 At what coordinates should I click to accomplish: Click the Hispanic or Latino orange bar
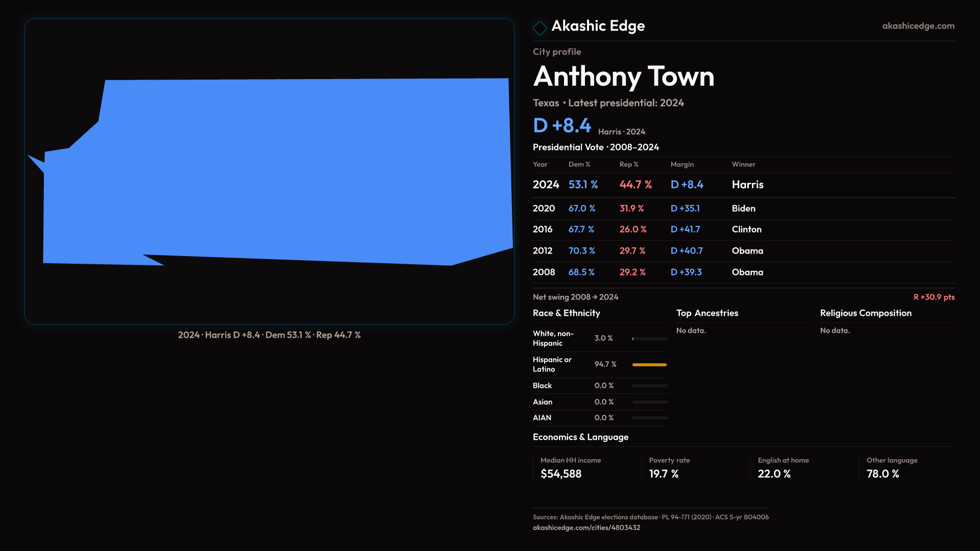pyautogui.click(x=649, y=365)
